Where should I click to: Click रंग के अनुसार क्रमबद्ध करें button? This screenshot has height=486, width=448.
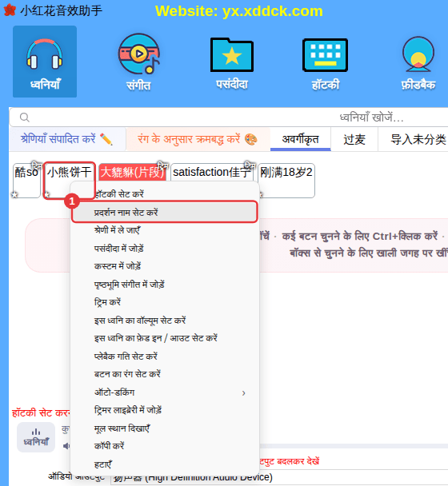(x=198, y=139)
